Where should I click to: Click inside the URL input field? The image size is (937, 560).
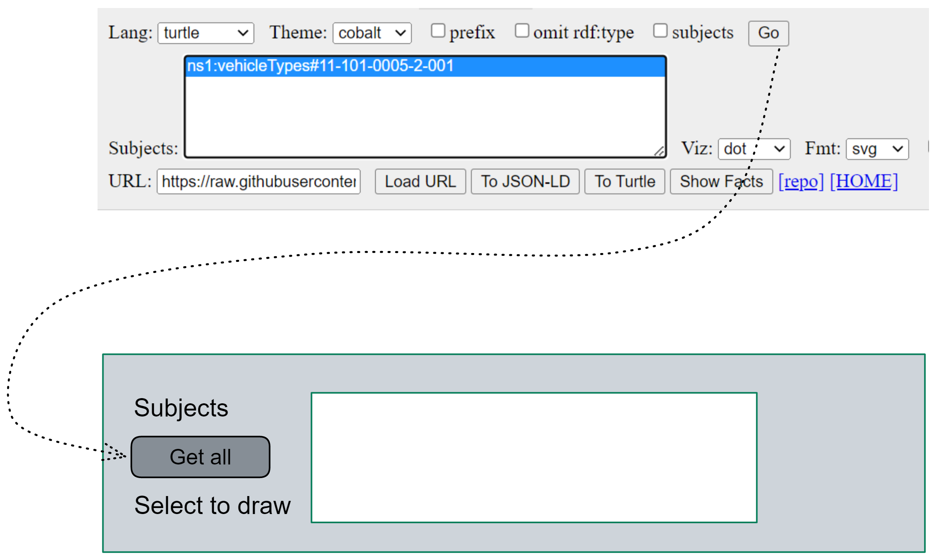tap(258, 181)
